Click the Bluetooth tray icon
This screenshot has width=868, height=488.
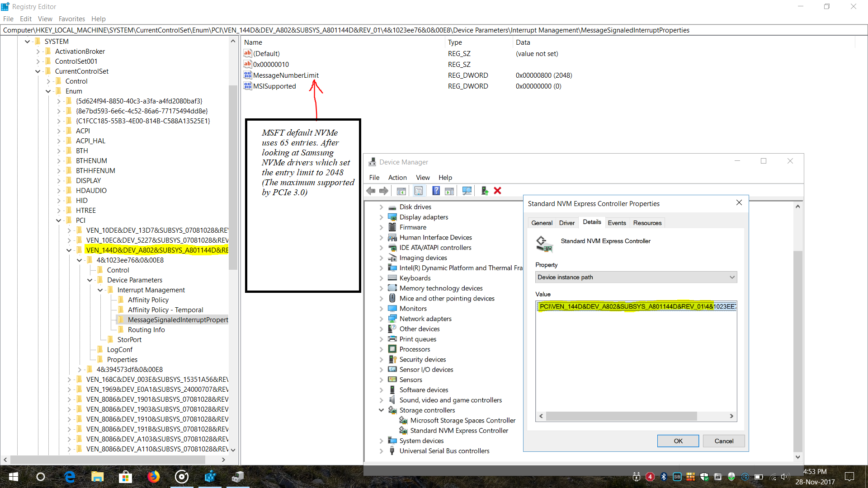pos(664,477)
